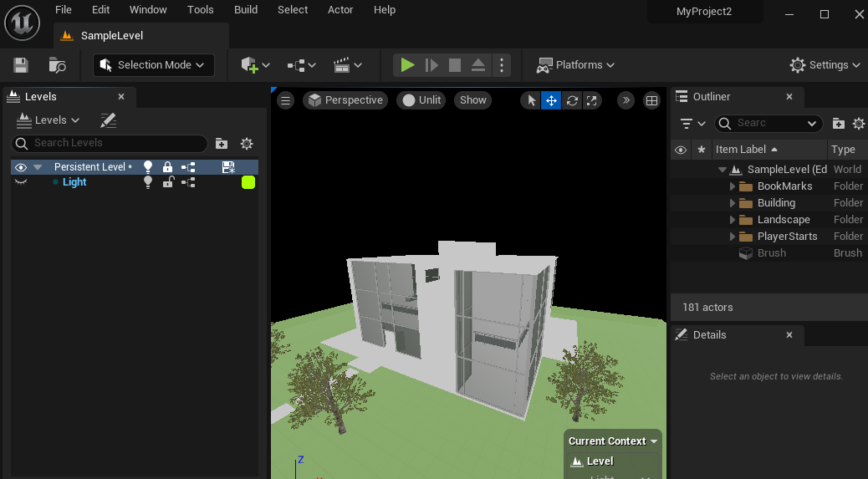This screenshot has height=479, width=868.
Task: Open the Content Browser search icon in toolbar
Action: tap(57, 65)
